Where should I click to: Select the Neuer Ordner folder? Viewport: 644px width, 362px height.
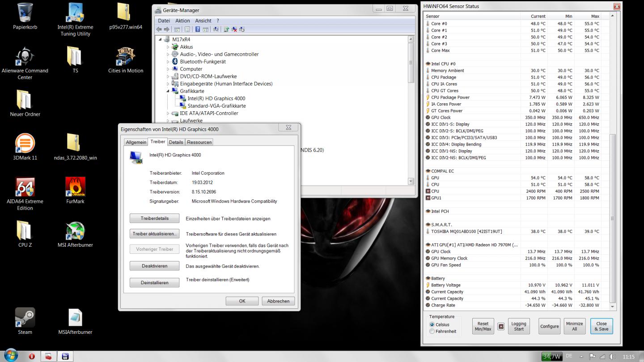pyautogui.click(x=25, y=103)
